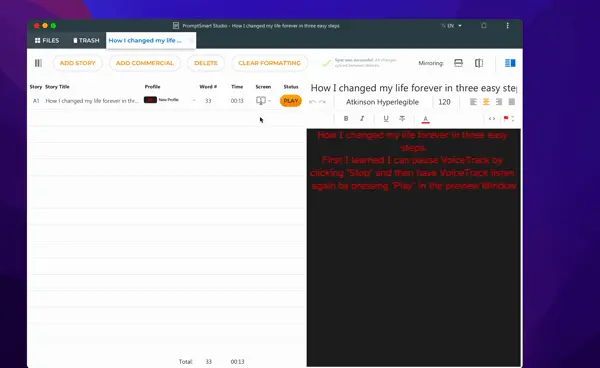Click the column layout icon left of Add Story
600x368 pixels.
[x=38, y=63]
